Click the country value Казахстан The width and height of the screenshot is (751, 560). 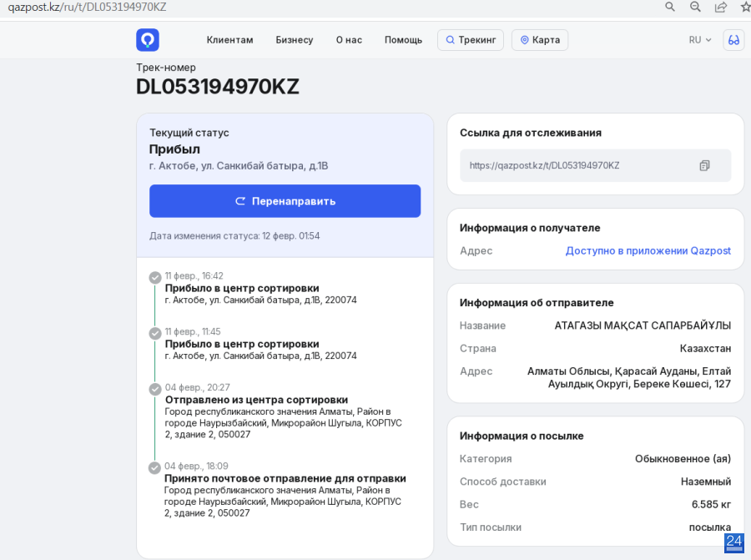(705, 348)
